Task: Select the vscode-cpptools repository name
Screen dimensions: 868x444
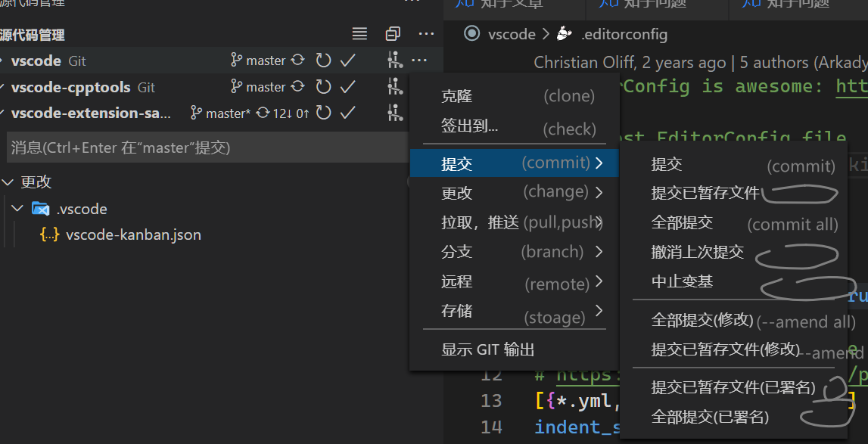Action: click(71, 88)
